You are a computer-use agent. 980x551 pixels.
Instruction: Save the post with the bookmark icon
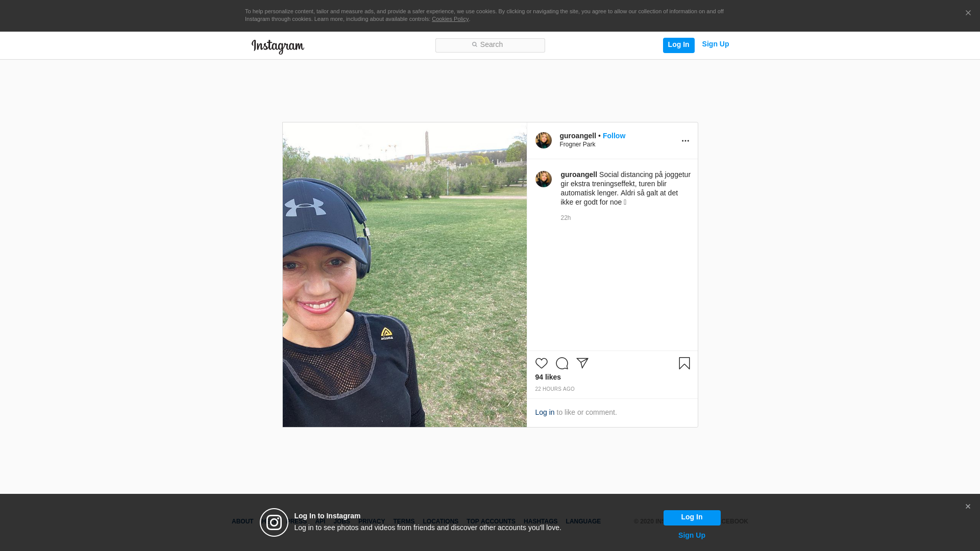684,363
